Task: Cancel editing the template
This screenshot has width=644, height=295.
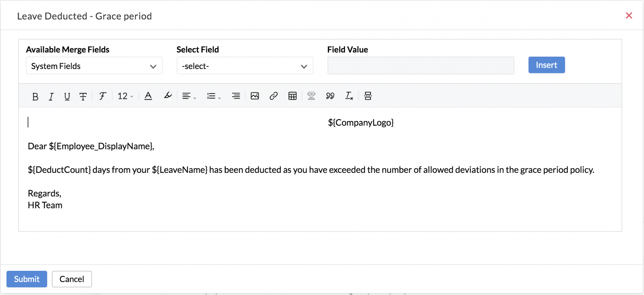Action: point(71,279)
